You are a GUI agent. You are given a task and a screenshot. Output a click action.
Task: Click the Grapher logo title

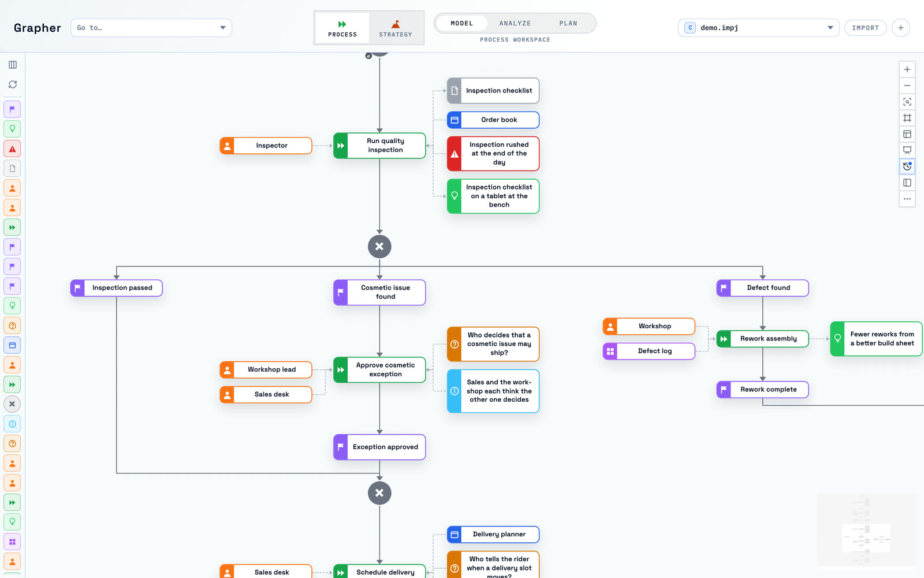tap(37, 28)
